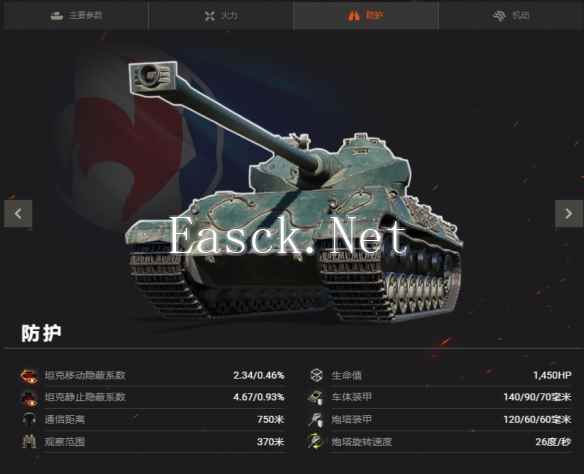This screenshot has height=474, width=584.
Task: Click the binoculars icon for view range
Action: click(29, 442)
